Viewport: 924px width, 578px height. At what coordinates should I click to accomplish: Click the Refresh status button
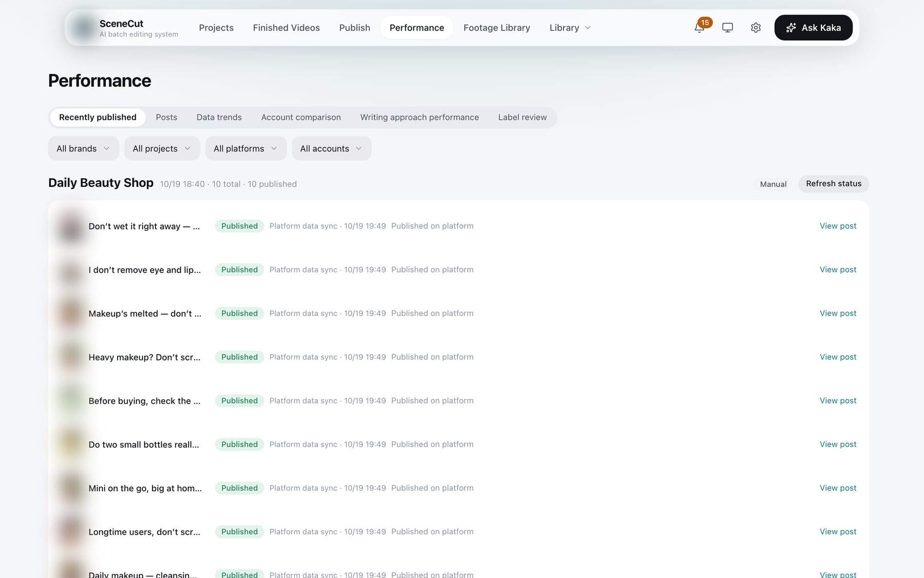tap(834, 184)
